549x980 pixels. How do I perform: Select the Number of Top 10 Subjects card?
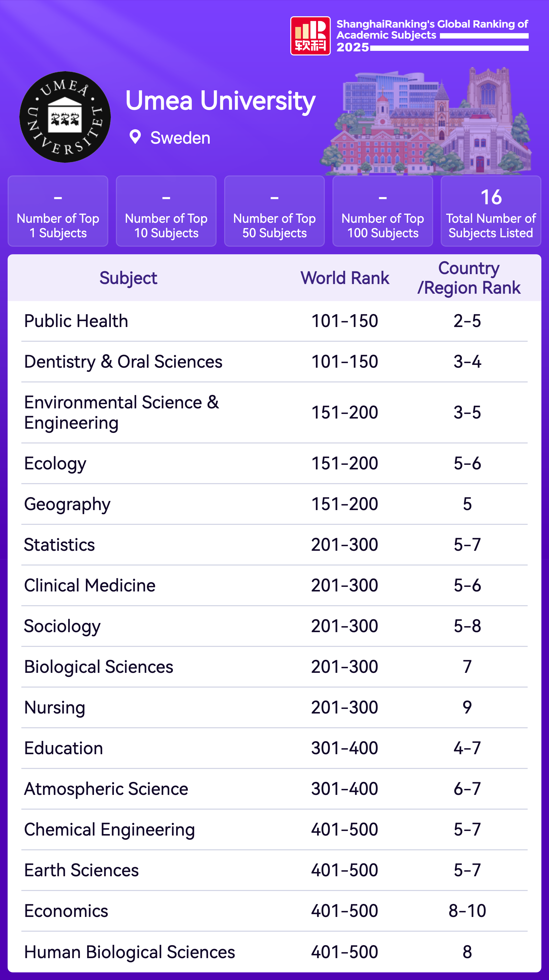click(166, 211)
